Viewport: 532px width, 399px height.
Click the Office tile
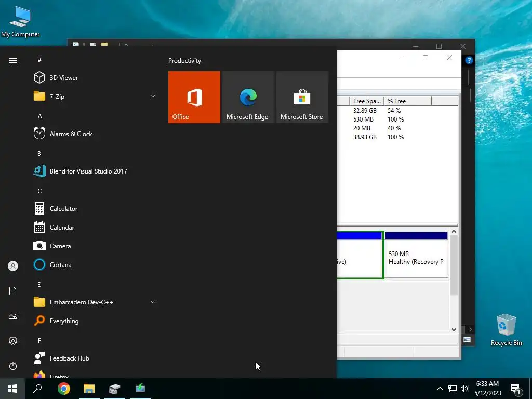194,97
